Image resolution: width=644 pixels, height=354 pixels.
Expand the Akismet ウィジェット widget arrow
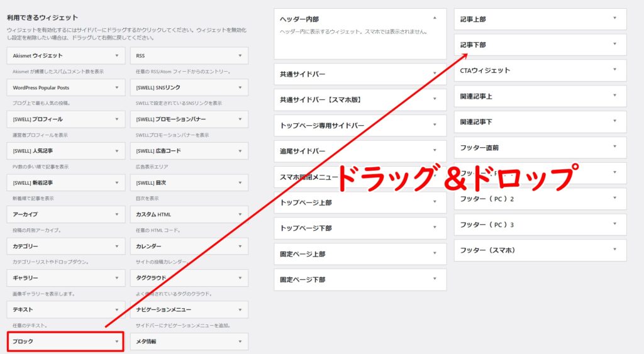(x=116, y=56)
